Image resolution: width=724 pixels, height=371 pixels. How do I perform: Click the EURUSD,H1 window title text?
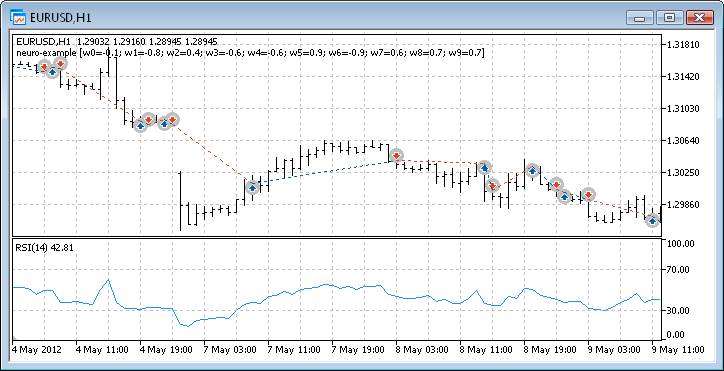(60, 18)
